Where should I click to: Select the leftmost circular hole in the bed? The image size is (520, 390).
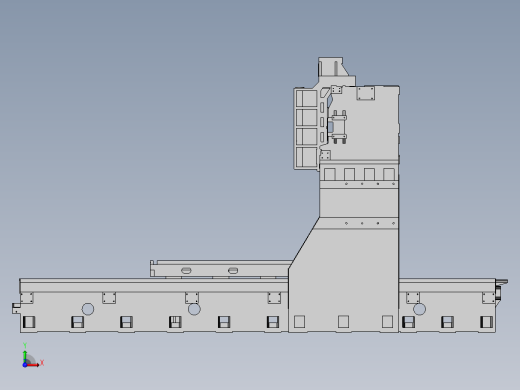(88, 309)
